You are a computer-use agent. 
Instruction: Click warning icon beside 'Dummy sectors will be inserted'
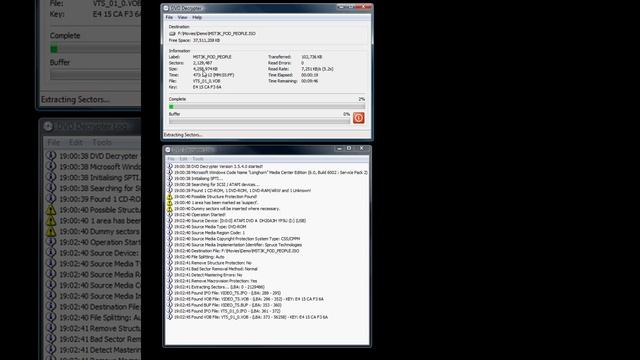tap(170, 209)
